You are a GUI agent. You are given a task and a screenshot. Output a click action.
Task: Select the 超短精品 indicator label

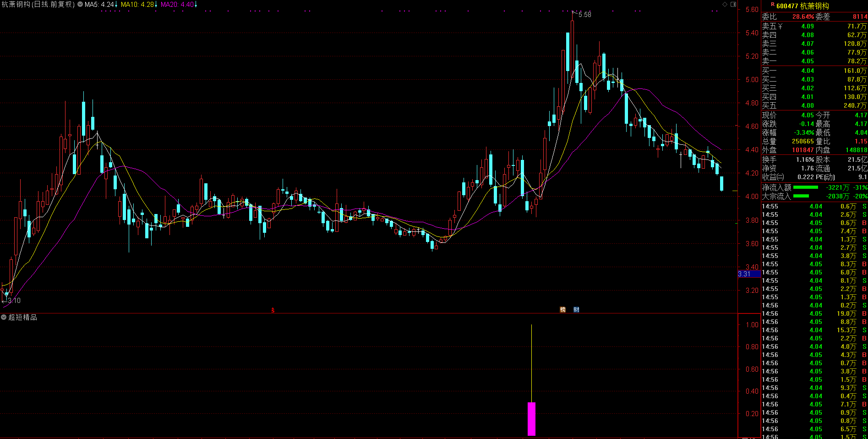tap(23, 317)
